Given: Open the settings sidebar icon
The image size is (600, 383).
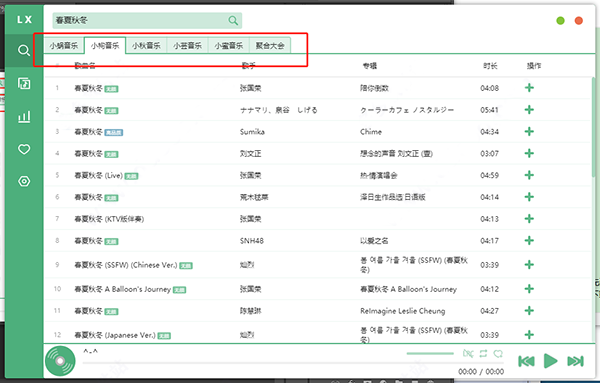Looking at the screenshot, I should coord(24,181).
